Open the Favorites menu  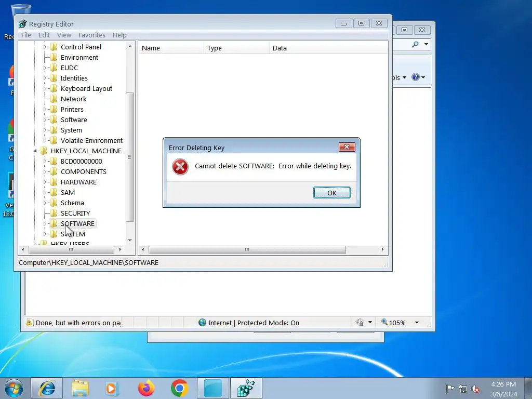point(91,35)
